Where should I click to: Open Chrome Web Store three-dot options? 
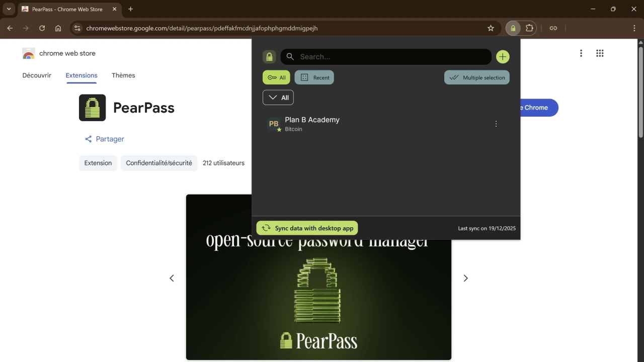tap(581, 53)
